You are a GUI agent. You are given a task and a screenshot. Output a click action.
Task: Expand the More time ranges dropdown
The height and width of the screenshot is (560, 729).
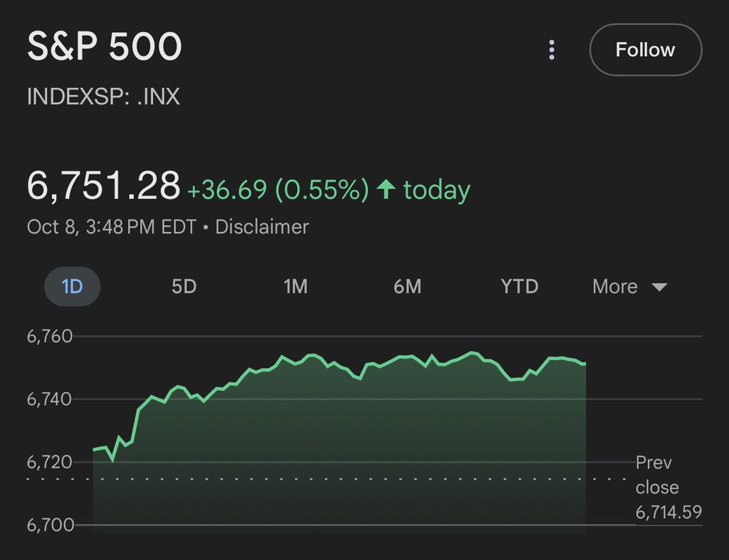(x=629, y=287)
